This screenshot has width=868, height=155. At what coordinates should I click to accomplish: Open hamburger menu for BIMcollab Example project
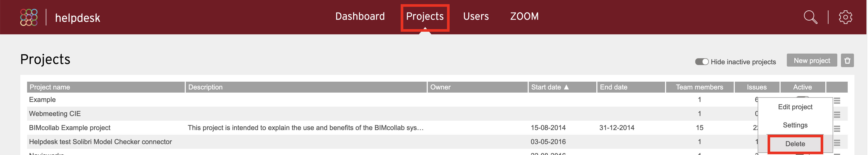coord(837,128)
